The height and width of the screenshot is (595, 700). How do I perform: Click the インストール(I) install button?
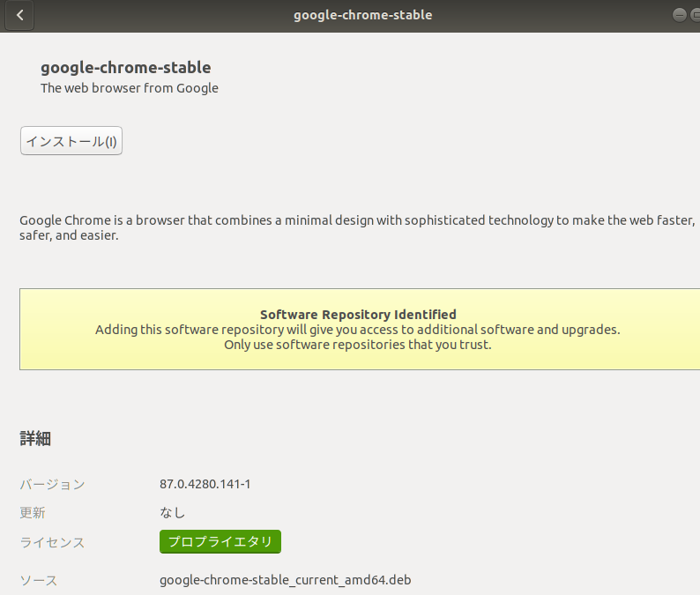[x=71, y=141]
